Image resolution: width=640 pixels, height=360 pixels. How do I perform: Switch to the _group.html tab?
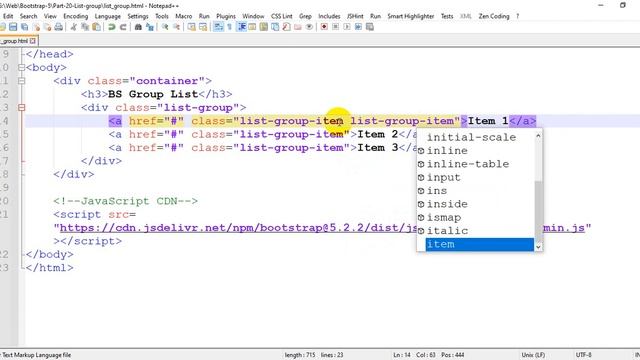click(x=15, y=41)
